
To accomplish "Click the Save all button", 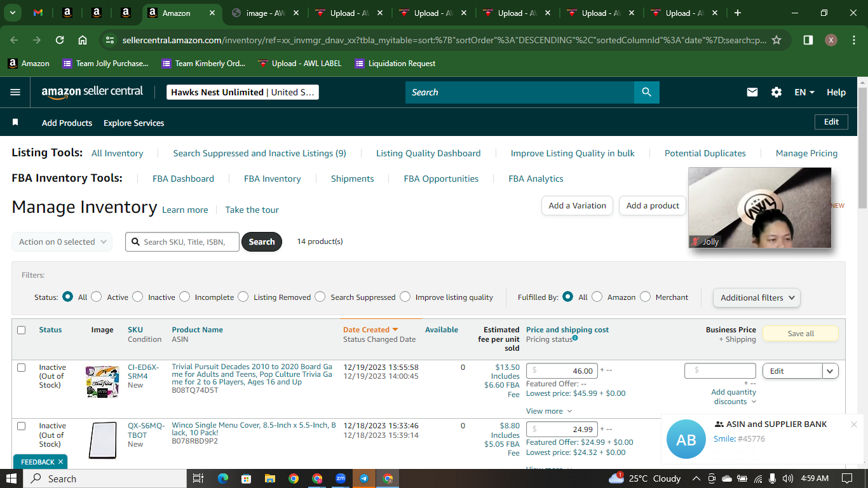I will click(x=801, y=334).
